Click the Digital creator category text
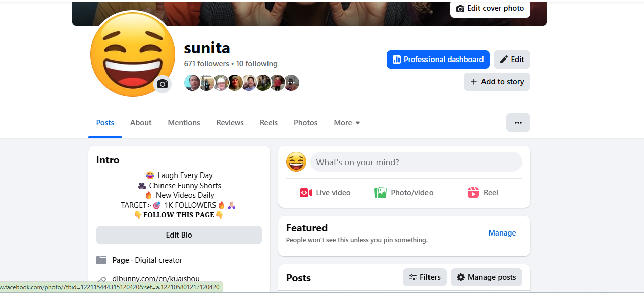 tap(158, 260)
